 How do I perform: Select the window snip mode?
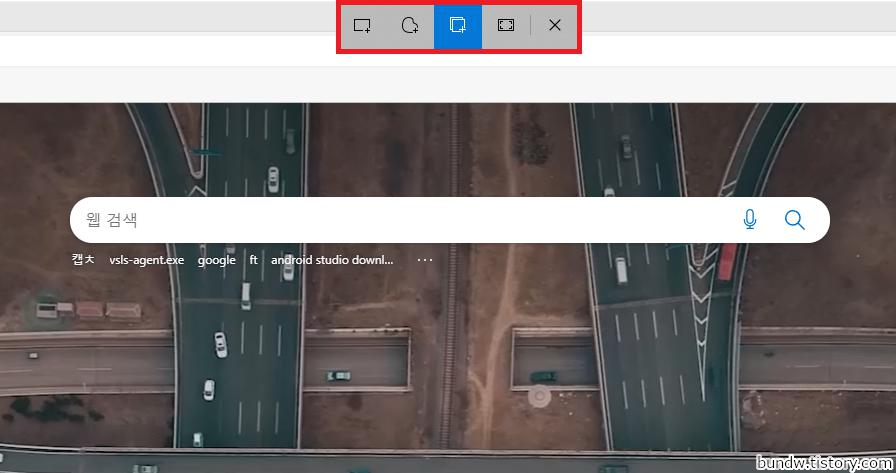click(458, 26)
